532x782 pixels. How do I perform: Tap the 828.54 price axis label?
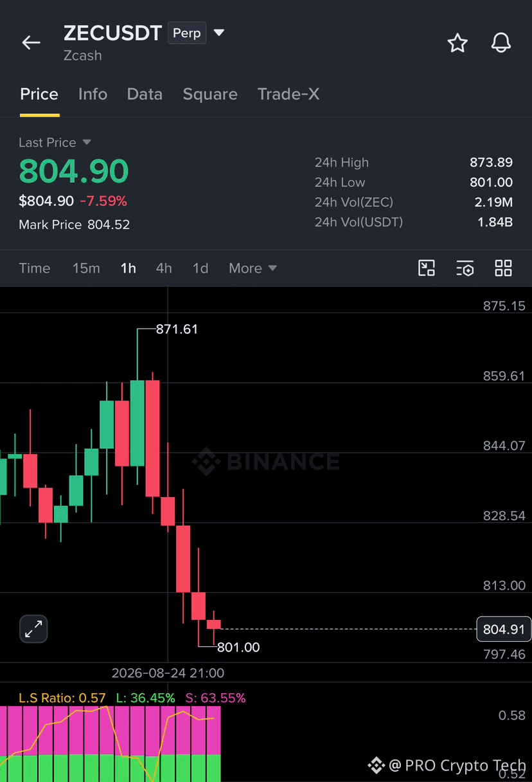[504, 516]
